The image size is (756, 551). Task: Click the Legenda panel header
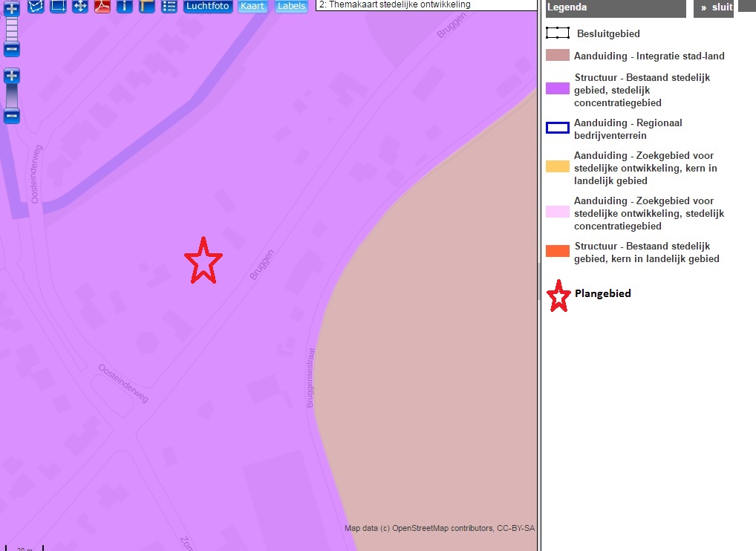(x=616, y=7)
